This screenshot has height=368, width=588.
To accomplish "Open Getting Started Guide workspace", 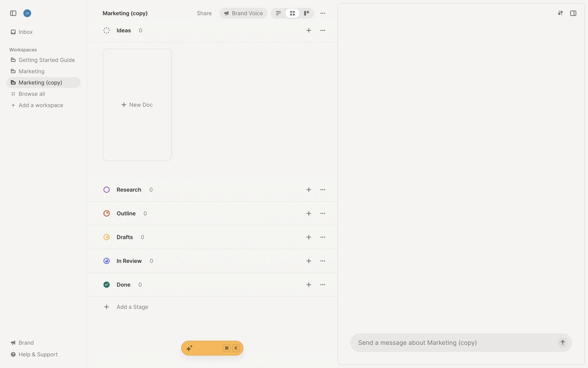I will (x=47, y=60).
